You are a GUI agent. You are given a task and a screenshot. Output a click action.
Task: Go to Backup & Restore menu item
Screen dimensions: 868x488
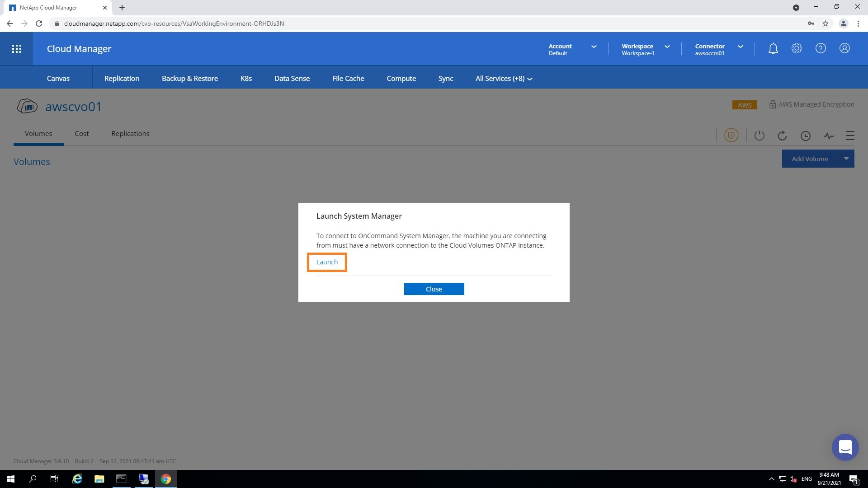tap(190, 78)
